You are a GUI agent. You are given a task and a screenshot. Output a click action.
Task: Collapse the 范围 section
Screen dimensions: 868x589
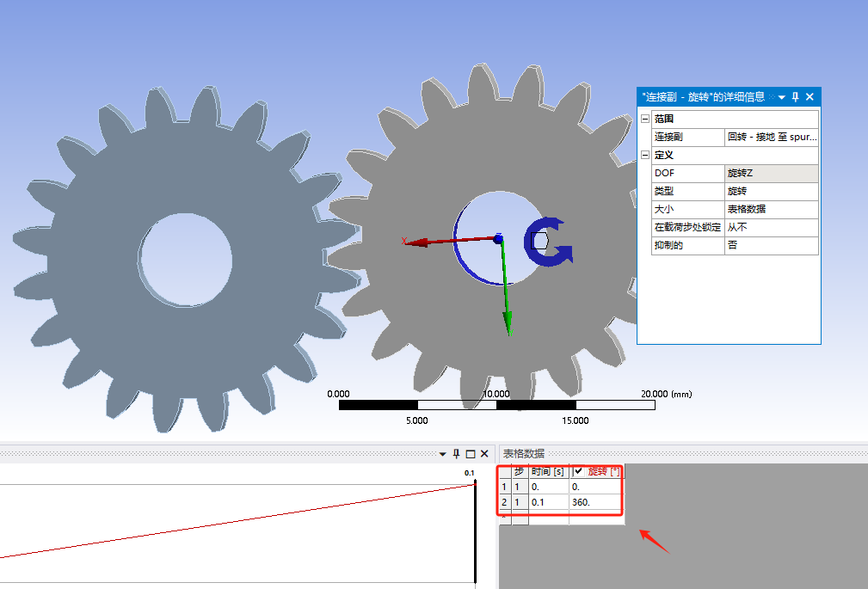tap(645, 119)
